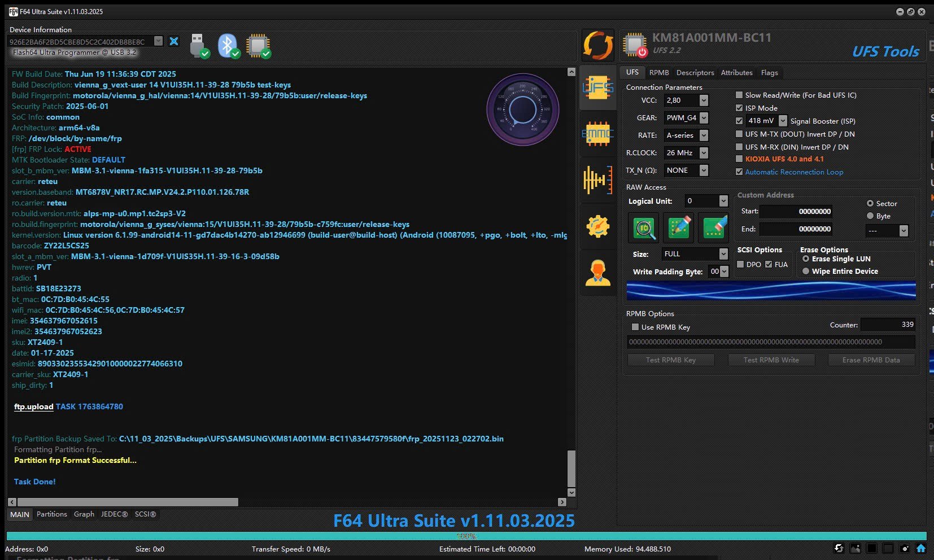Click the blue home icon in status bar
This screenshot has width=934, height=560.
[921, 548]
